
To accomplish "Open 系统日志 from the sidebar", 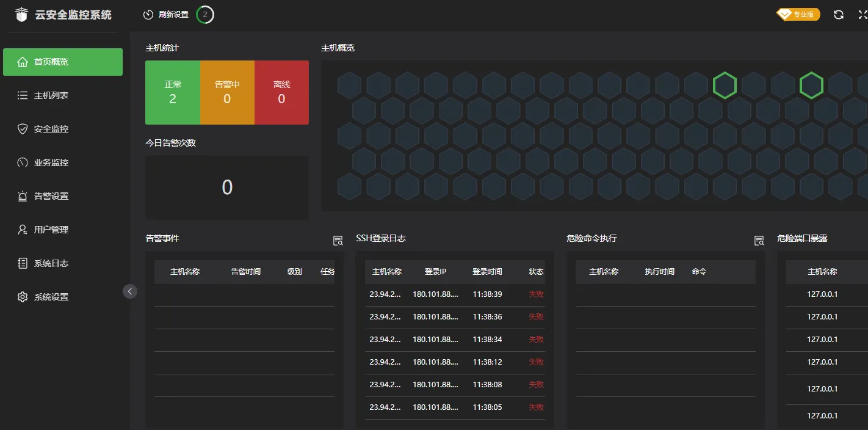I will [51, 263].
